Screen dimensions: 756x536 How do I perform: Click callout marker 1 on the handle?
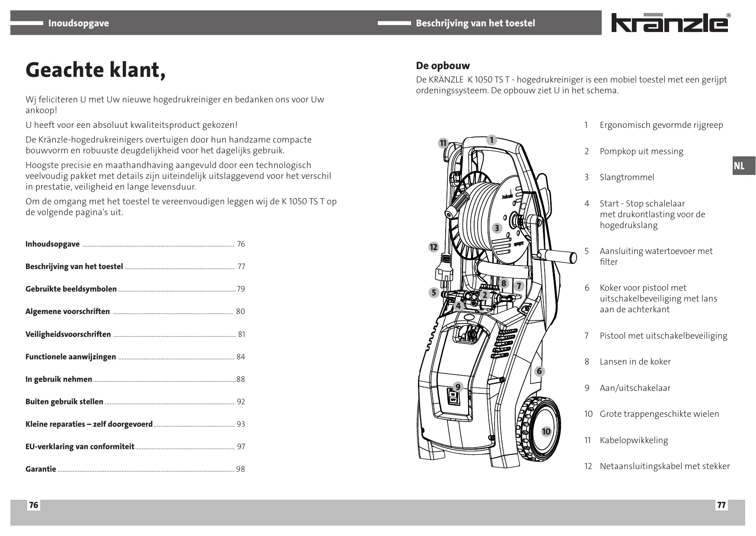(x=491, y=140)
